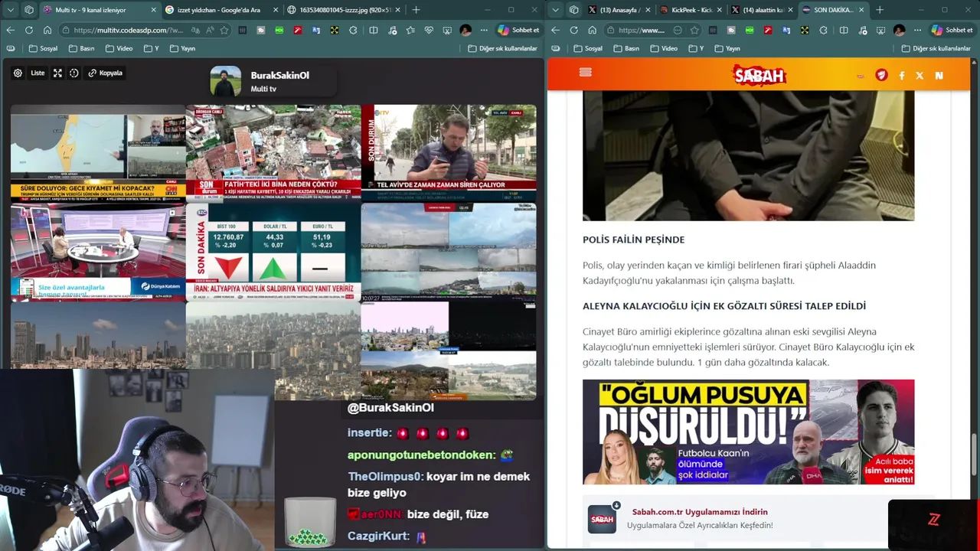Favorite the Sabah page with the star icon
The height and width of the screenshot is (551, 980).
click(694, 30)
